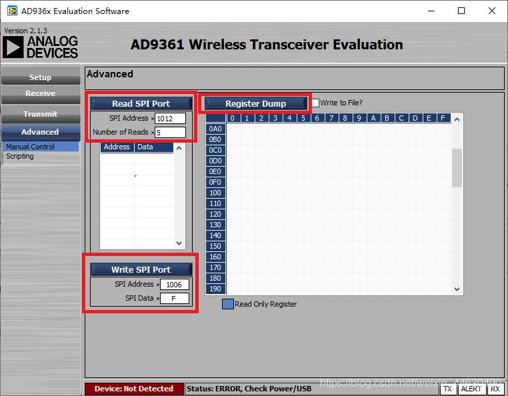Click read results scroll down arrow
Viewport: 508px width, 396px height.
[x=179, y=243]
